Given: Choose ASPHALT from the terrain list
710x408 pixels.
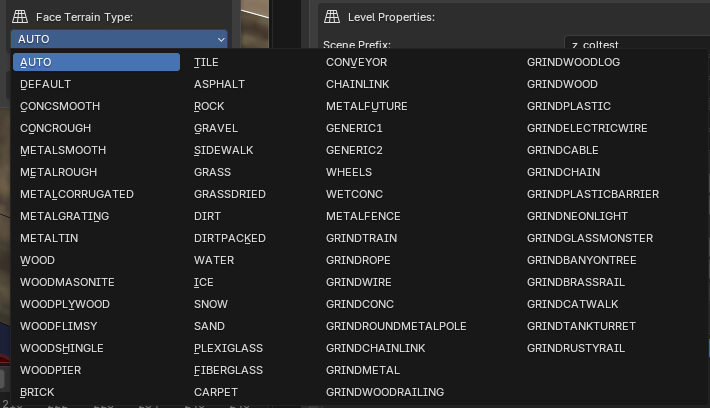Looking at the screenshot, I should (x=219, y=84).
